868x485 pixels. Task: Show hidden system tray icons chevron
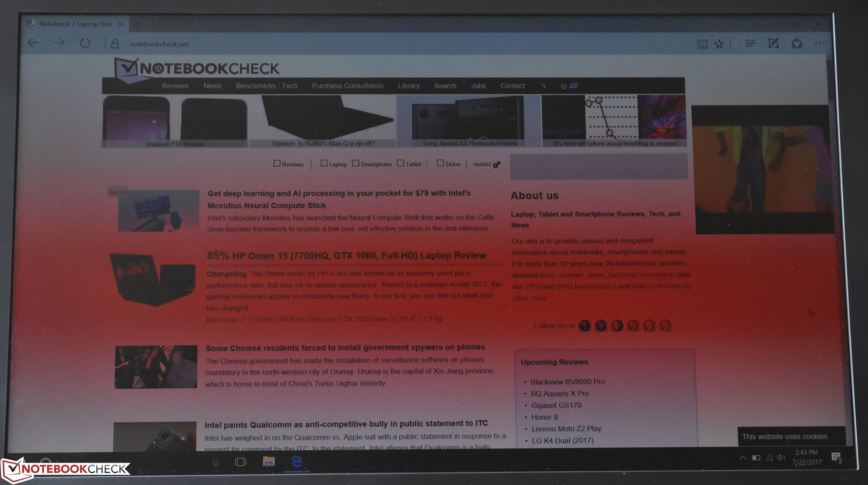tap(743, 458)
